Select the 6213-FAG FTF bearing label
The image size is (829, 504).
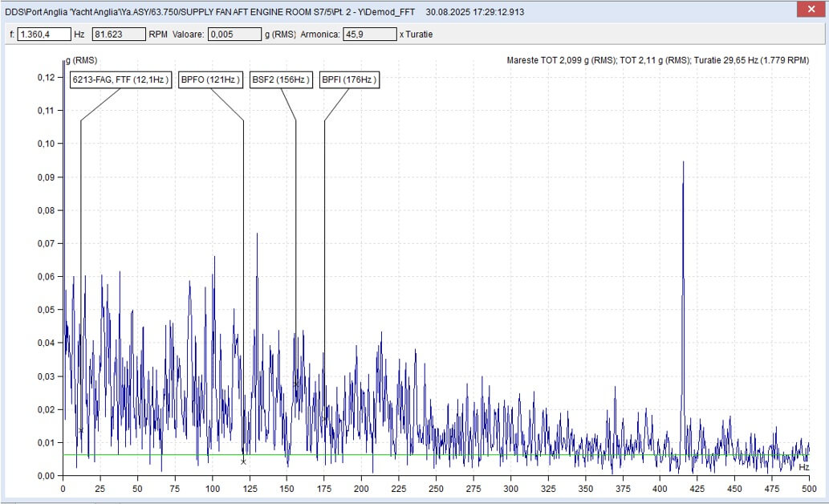pyautogui.click(x=121, y=80)
